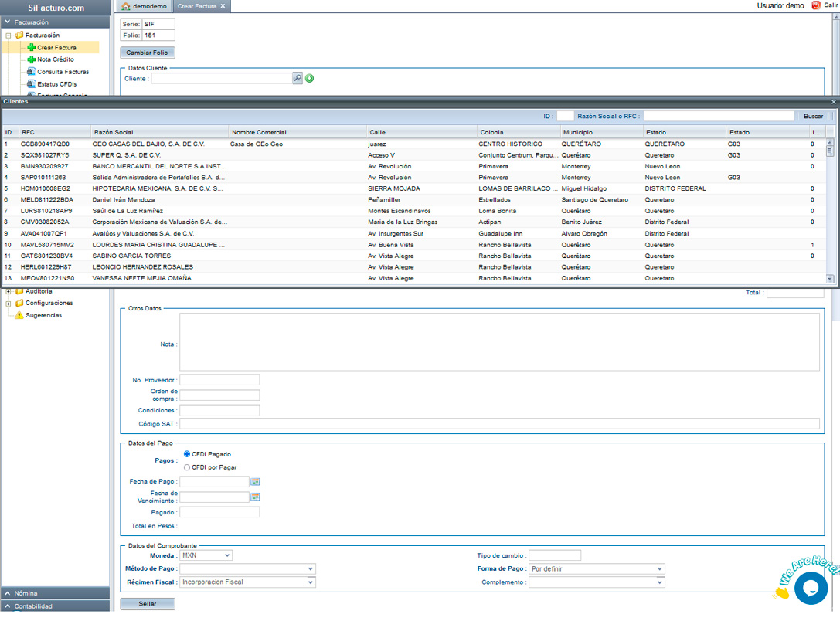Click the green add client icon

(x=310, y=79)
